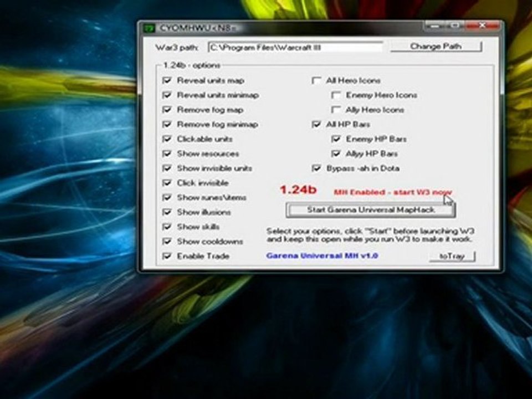
Task: Uncheck Show runes\items option
Action: [167, 197]
